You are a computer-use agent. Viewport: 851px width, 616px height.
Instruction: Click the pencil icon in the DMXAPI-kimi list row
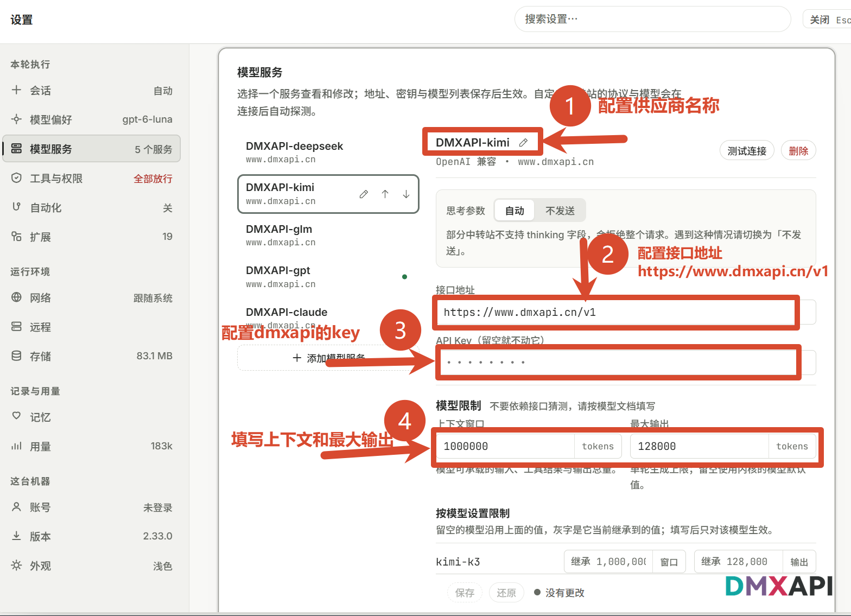tap(364, 194)
